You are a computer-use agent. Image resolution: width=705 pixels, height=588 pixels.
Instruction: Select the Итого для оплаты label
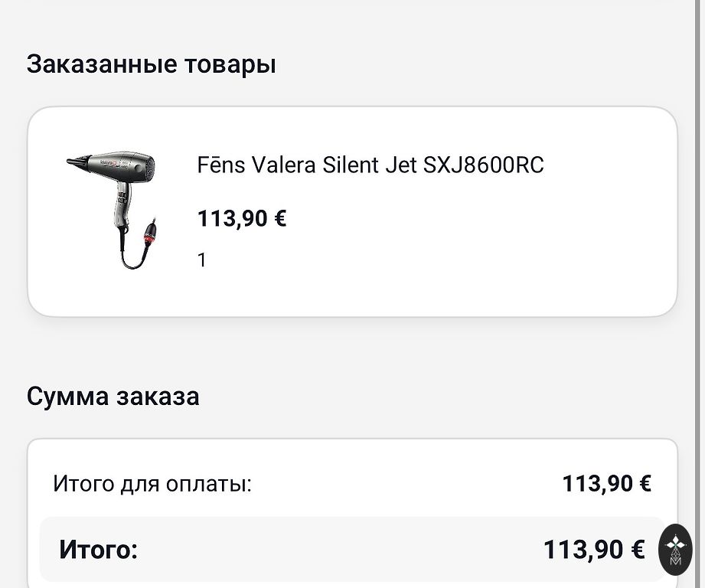click(152, 484)
